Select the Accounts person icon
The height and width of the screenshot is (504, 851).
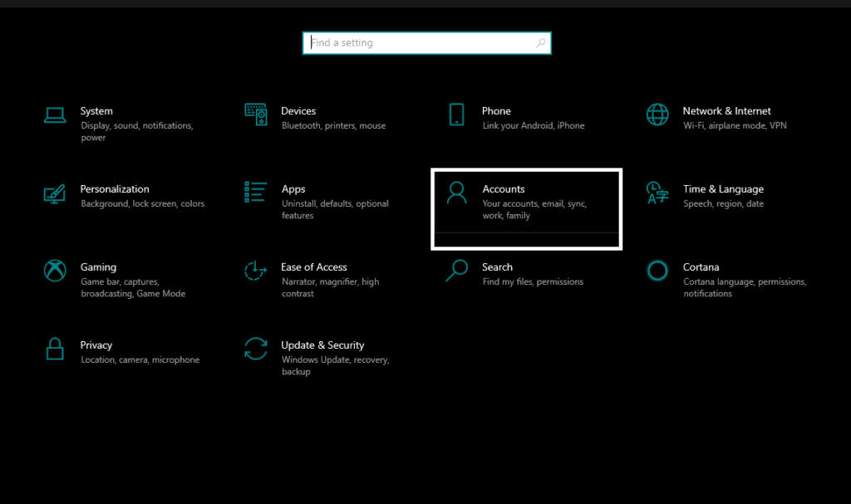[456, 193]
